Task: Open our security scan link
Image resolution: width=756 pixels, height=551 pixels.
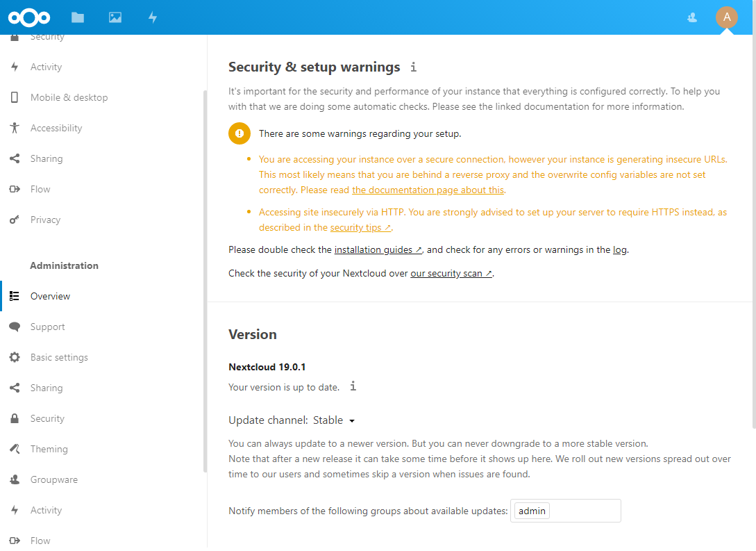Action: pyautogui.click(x=451, y=274)
